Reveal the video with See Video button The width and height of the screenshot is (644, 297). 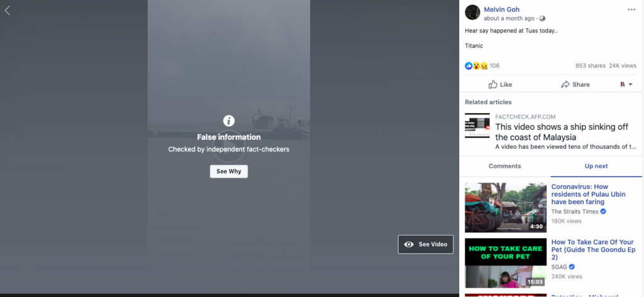point(426,244)
